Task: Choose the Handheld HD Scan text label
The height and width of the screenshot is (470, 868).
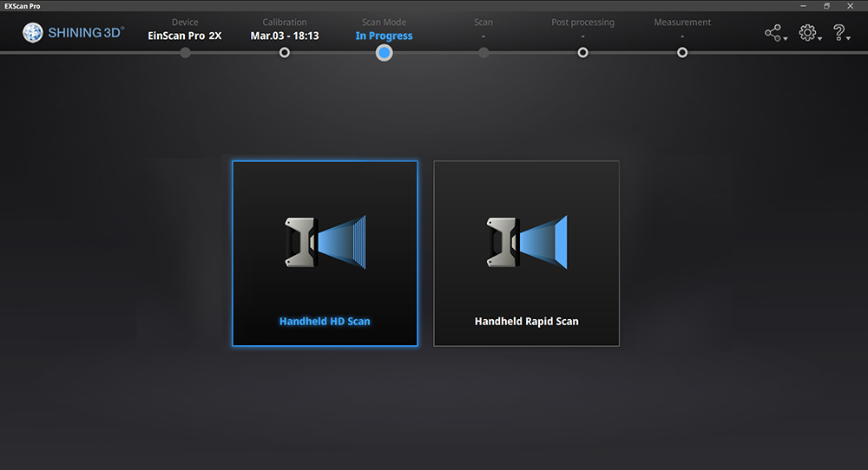Action: click(325, 321)
